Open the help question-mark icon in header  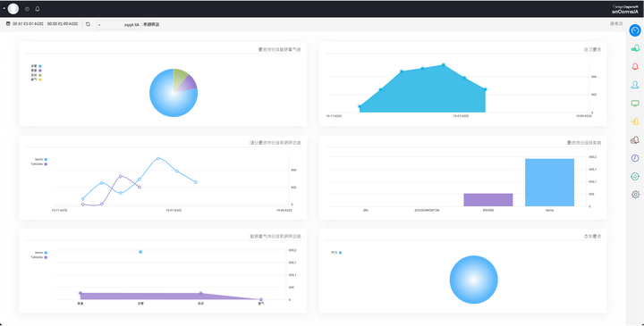pos(27,9)
